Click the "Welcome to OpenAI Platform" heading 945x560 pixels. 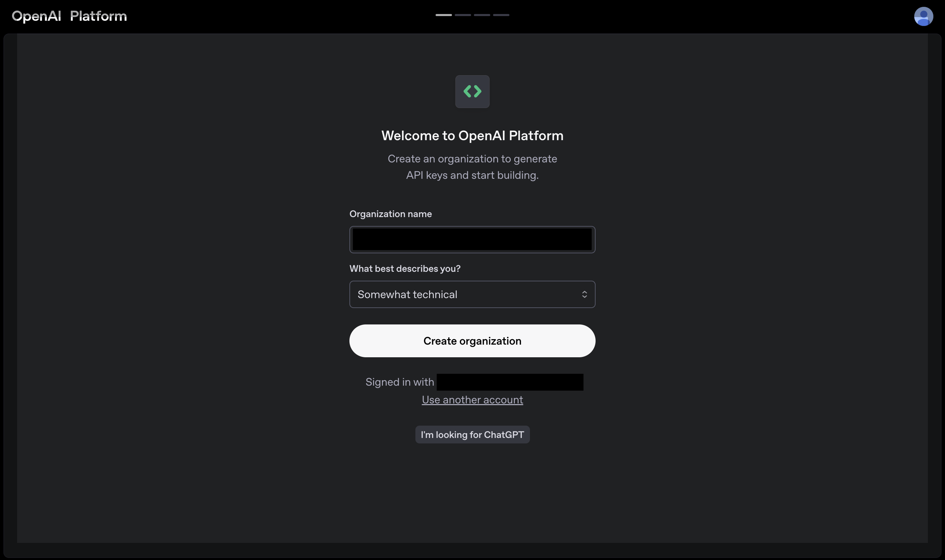[472, 135]
